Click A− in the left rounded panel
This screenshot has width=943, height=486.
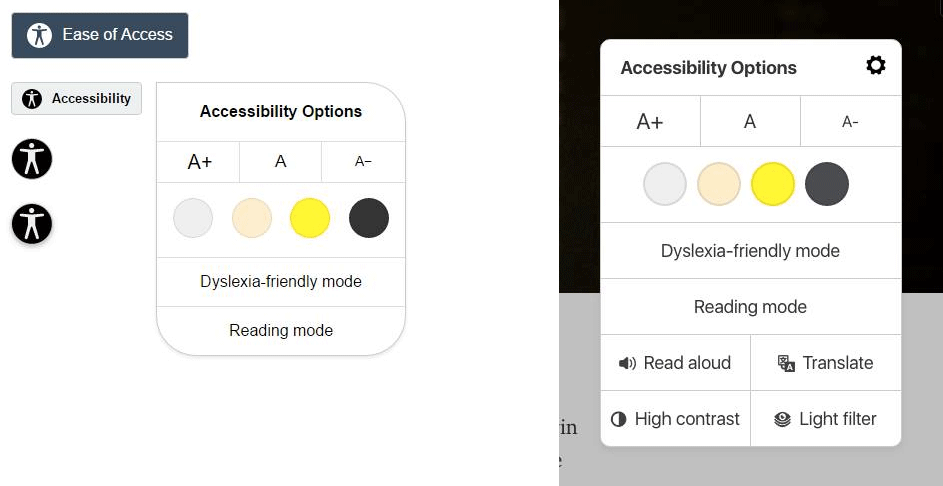point(363,162)
